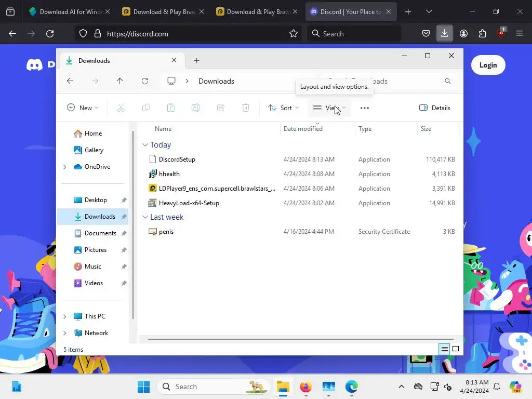532x399 pixels.
Task: Click the padlock site information icon
Action: point(98,34)
